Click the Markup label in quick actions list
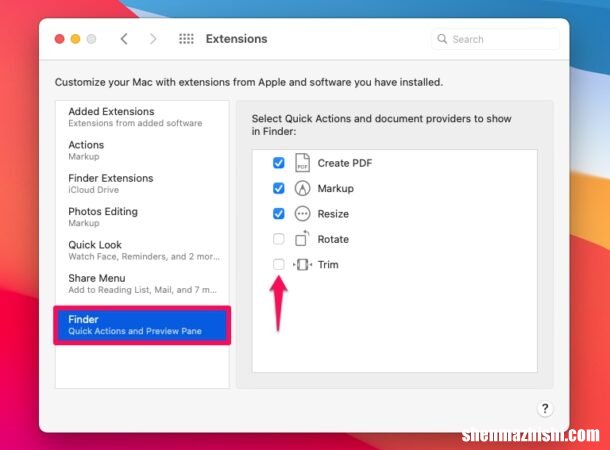Viewport: 610px width, 450px height. tap(335, 188)
